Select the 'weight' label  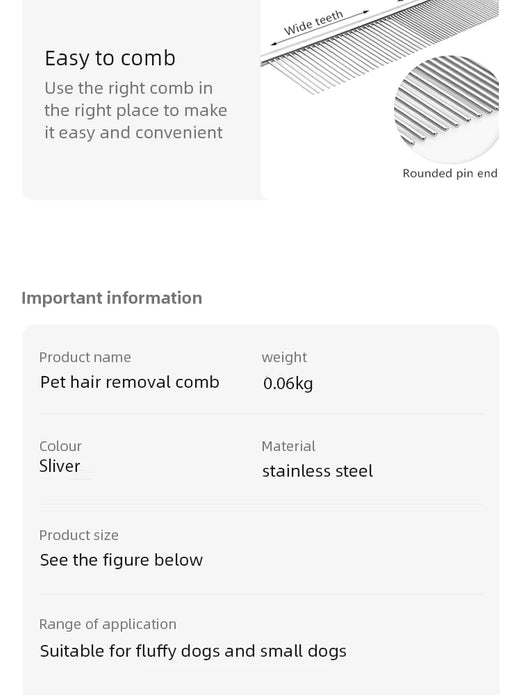(284, 357)
